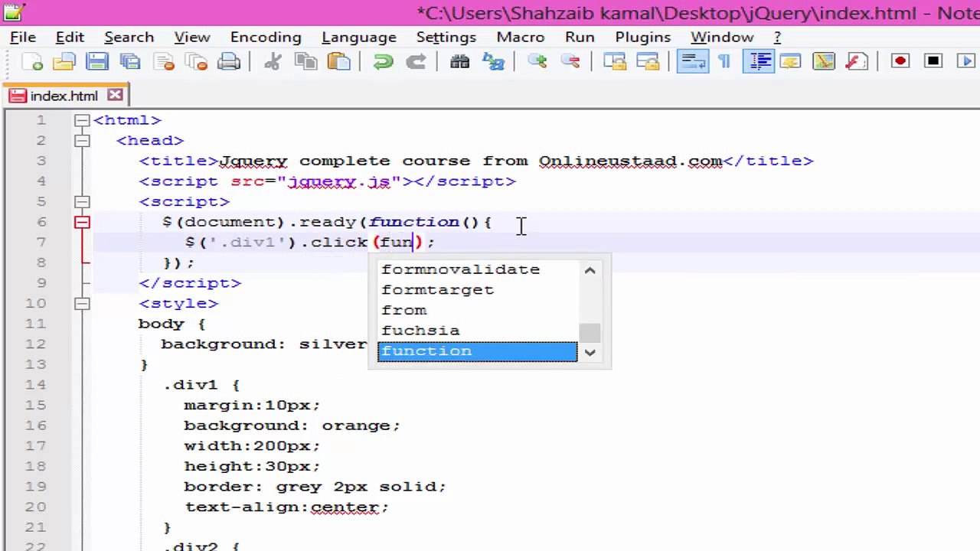Viewport: 980px width, 551px height.
Task: Collapse the script fold marker on line 5
Action: (82, 202)
